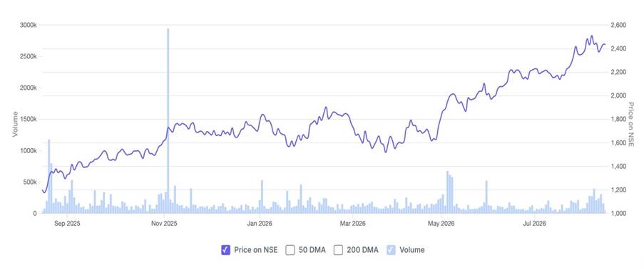Enable the 50 DMA checkbox
The height and width of the screenshot is (270, 644).
(x=290, y=249)
